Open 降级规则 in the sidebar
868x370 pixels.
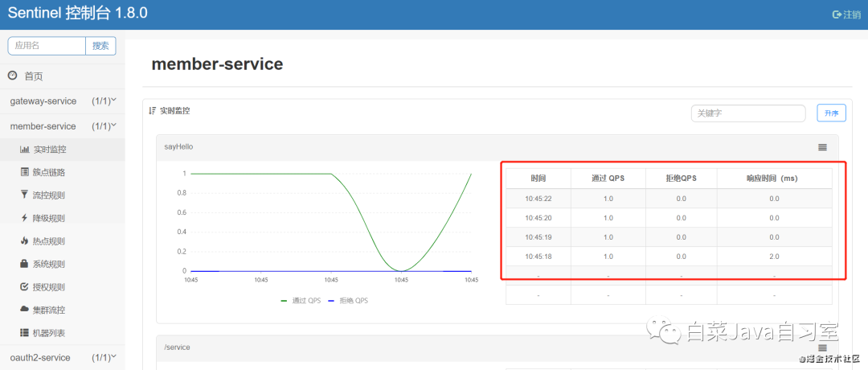(x=62, y=218)
